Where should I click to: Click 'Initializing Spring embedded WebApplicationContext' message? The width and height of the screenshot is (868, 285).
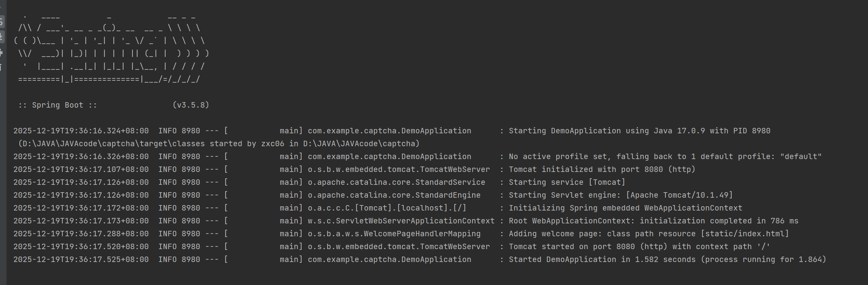625,208
